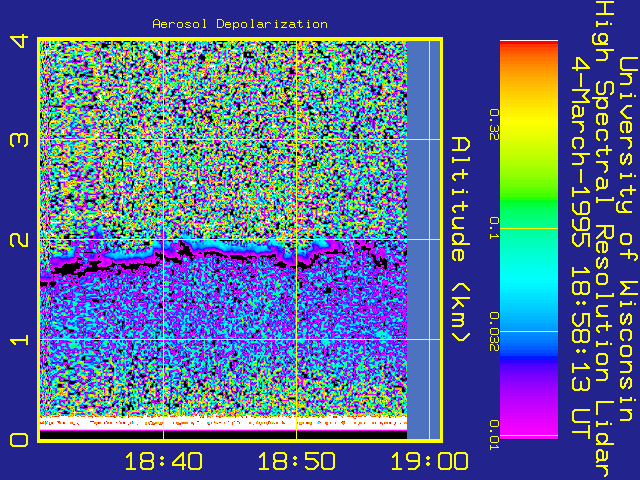Click the 19:00 time axis label
The height and width of the screenshot is (480, 640).
point(430,462)
